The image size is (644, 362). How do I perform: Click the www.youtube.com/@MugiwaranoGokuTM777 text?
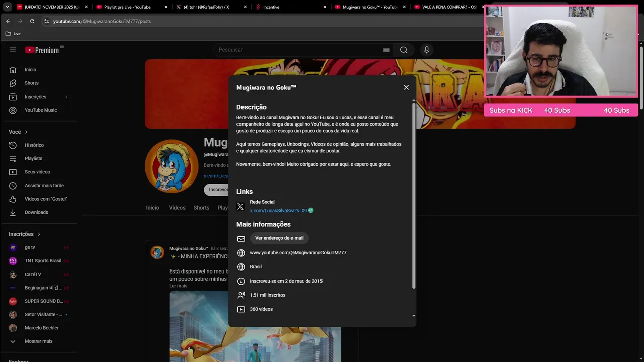pos(298,253)
